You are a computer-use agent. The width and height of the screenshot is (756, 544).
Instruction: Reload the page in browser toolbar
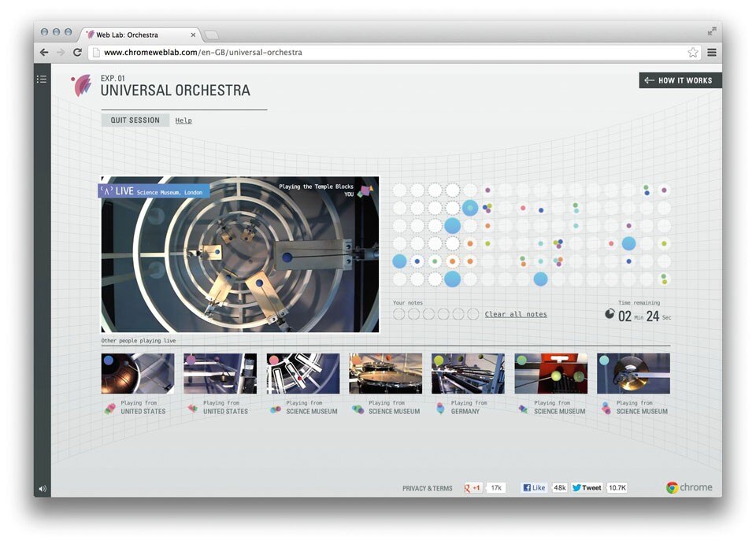[x=77, y=53]
